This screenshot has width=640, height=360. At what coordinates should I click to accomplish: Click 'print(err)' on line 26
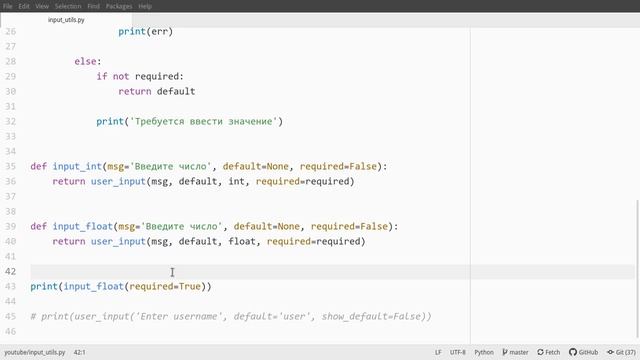146,31
